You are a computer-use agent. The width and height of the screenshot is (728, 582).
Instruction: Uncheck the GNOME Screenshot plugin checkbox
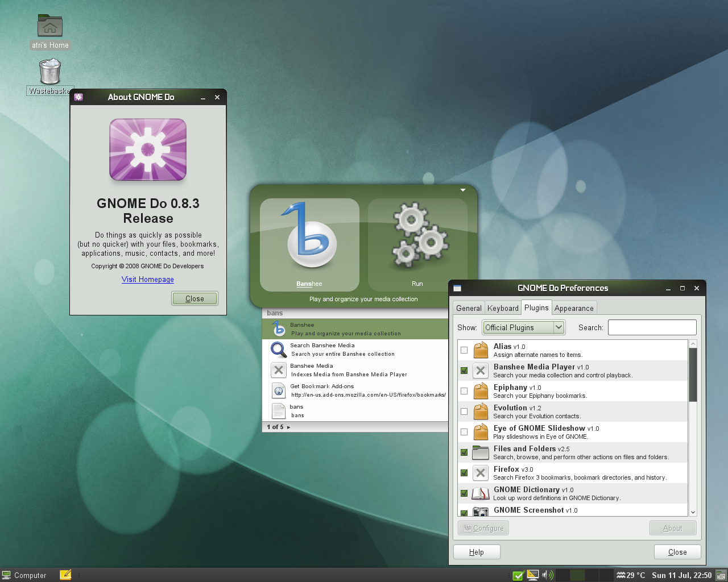[x=464, y=513]
